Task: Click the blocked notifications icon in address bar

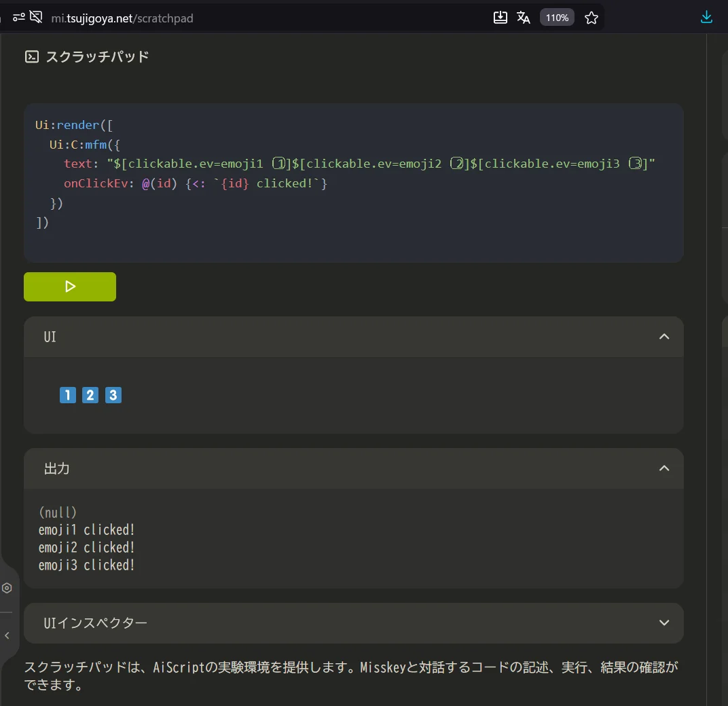Action: pyautogui.click(x=36, y=18)
